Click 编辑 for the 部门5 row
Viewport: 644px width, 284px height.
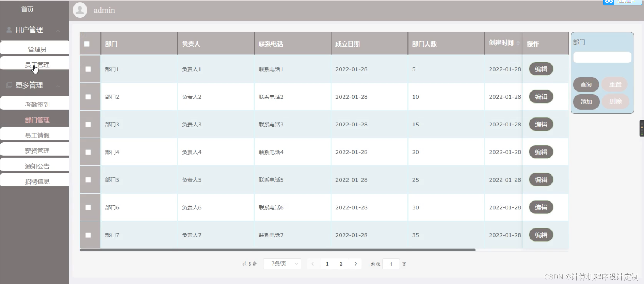pyautogui.click(x=541, y=180)
